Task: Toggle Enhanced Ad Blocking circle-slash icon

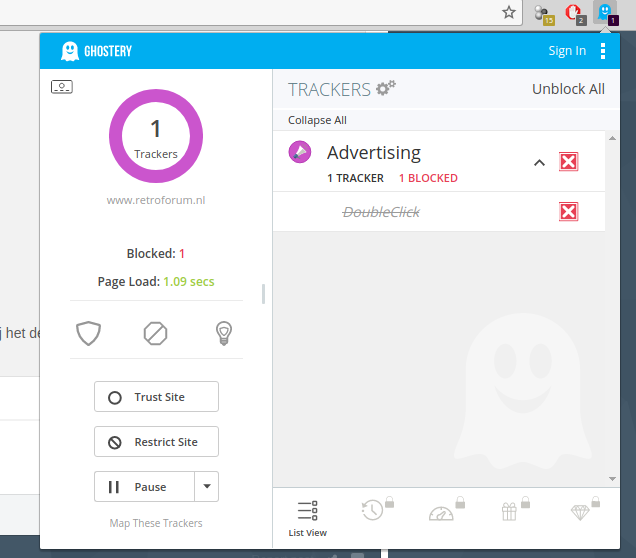Action: (x=155, y=333)
